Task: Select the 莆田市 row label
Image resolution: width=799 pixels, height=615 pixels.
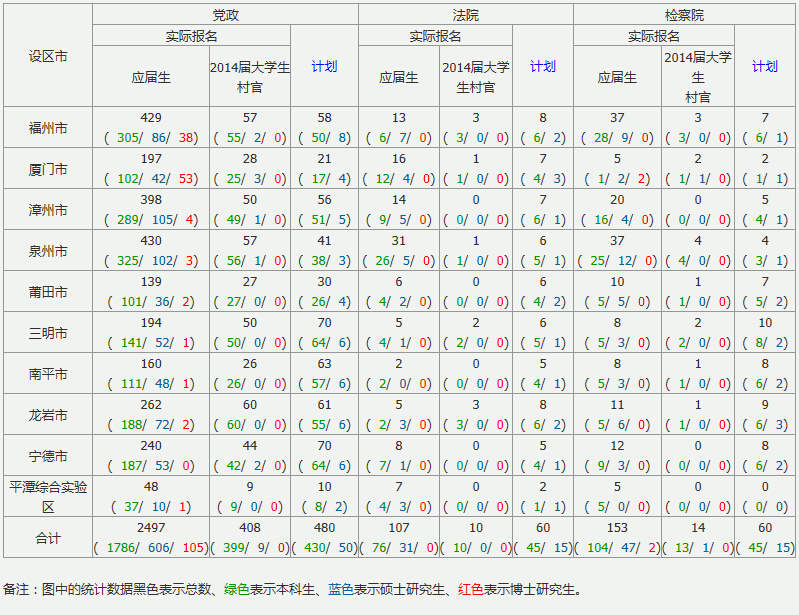Action: coord(48,292)
